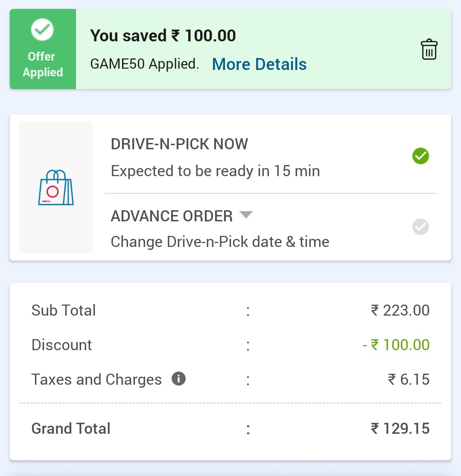Image resolution: width=461 pixels, height=476 pixels.
Task: Click the green discount amount - ₹ 100.00
Action: point(396,345)
